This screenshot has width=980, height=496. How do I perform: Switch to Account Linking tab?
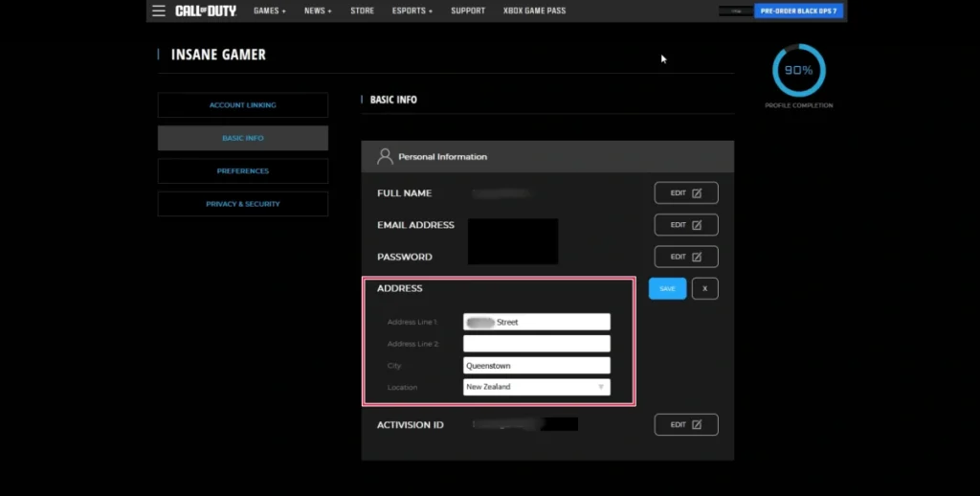(x=242, y=105)
